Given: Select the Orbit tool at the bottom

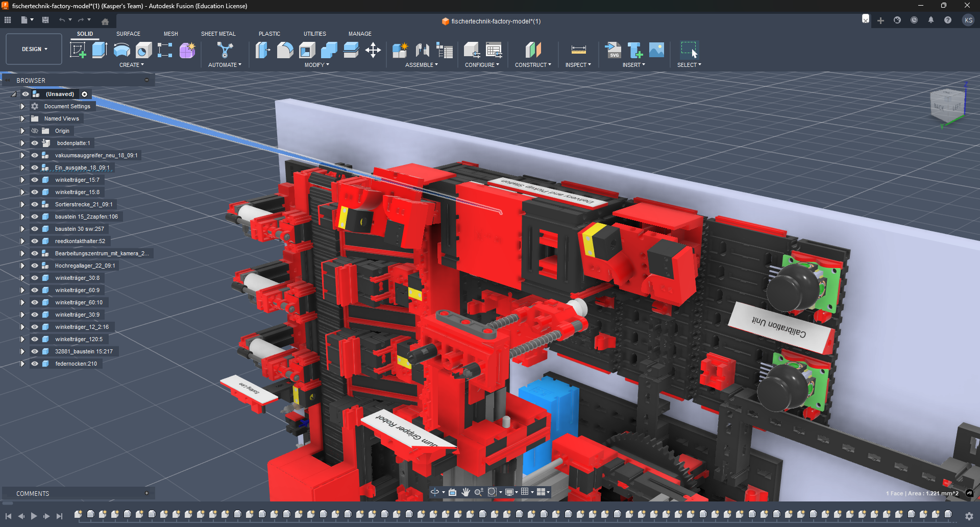Looking at the screenshot, I should 434,492.
